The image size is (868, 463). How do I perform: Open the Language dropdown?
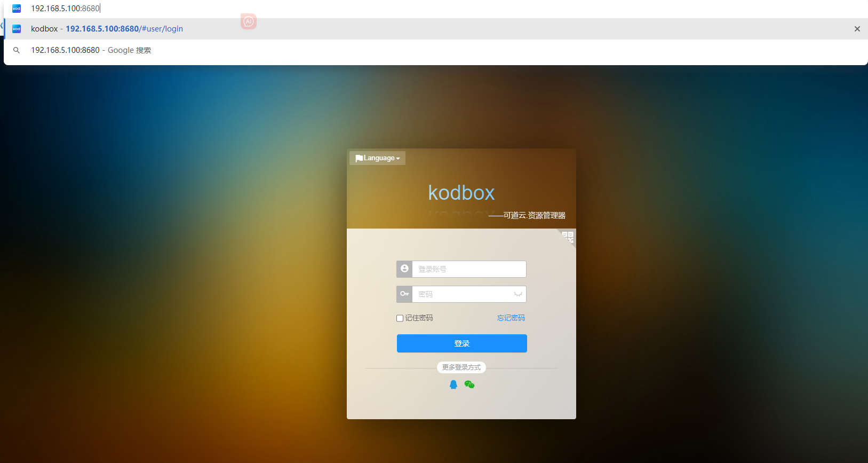click(378, 158)
